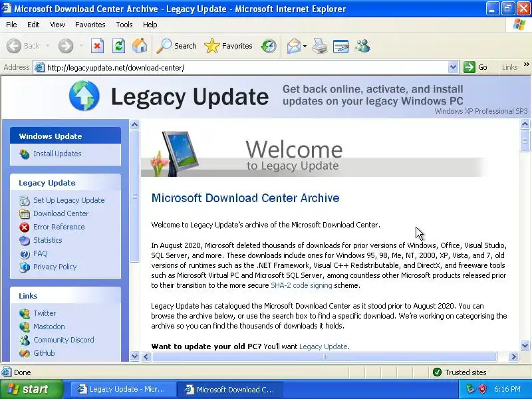The width and height of the screenshot is (532, 399).
Task: Open the Search magnifier in toolbar
Action: (x=164, y=46)
